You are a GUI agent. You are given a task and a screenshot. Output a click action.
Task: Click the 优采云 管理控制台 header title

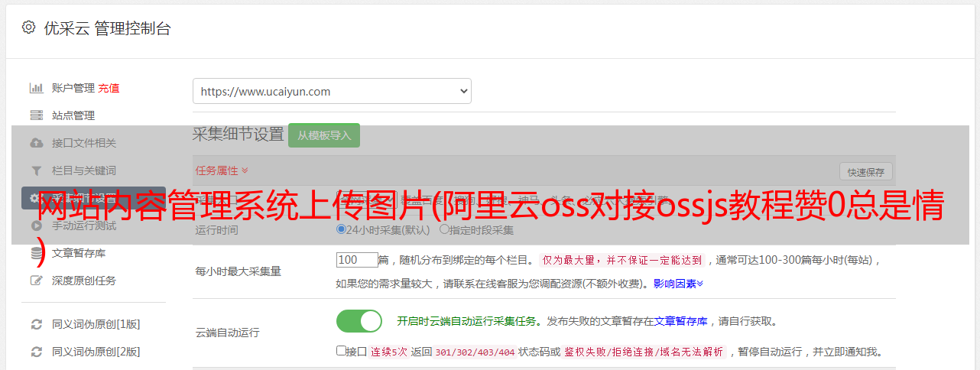tap(107, 28)
